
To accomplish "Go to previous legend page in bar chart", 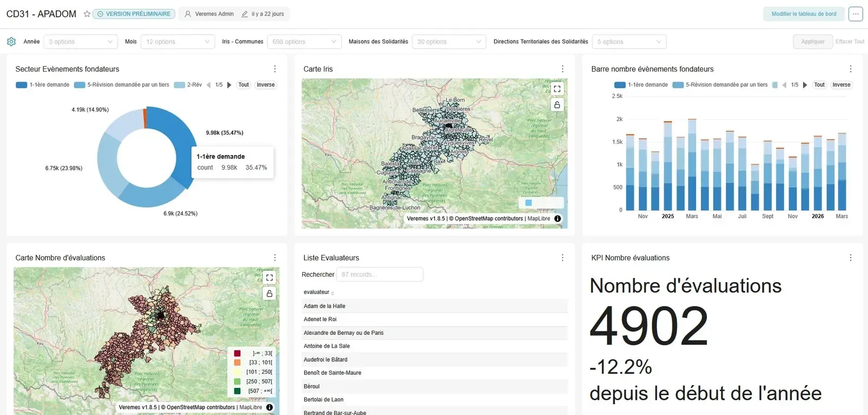I will point(784,85).
